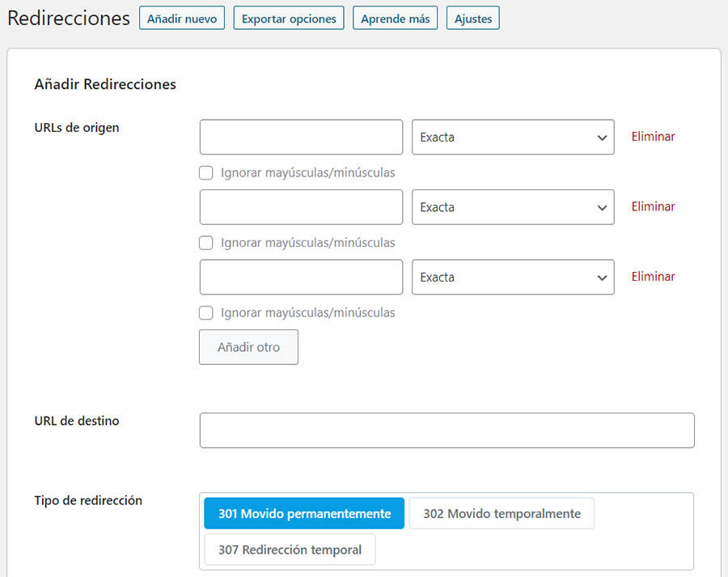728x577 pixels.
Task: Focus the third URL de origen field
Action: 300,277
